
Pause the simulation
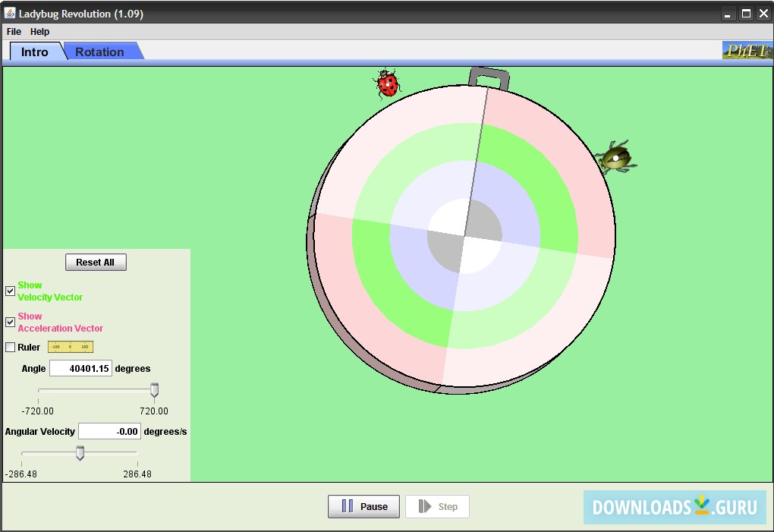(x=363, y=506)
